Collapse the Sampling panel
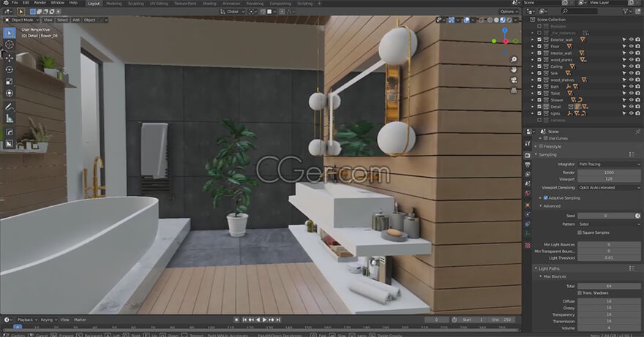 [x=536, y=155]
